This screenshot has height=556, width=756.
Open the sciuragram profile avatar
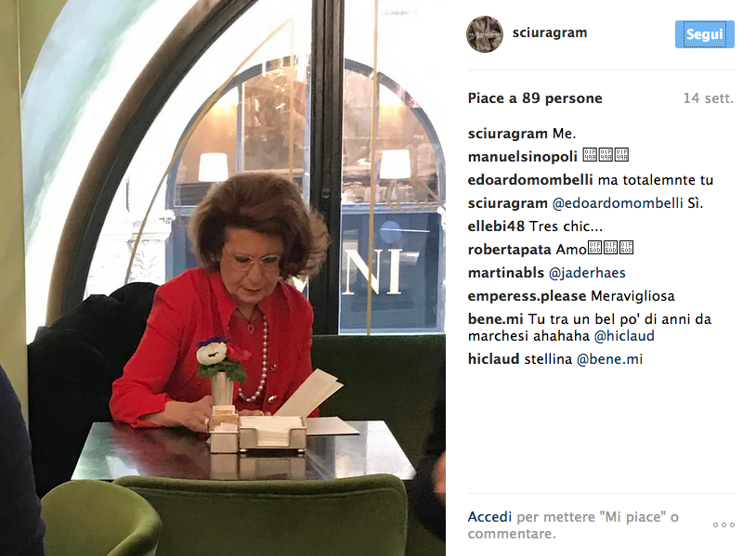click(x=485, y=33)
